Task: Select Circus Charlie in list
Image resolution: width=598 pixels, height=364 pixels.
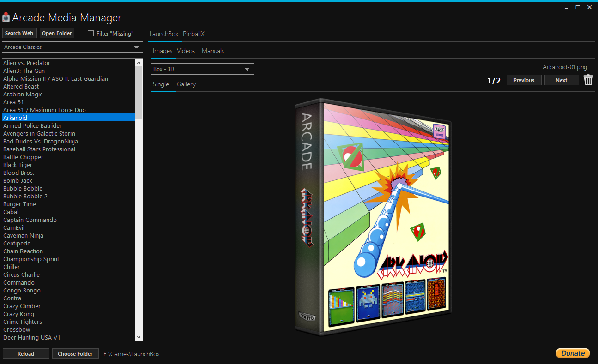Action: point(69,275)
